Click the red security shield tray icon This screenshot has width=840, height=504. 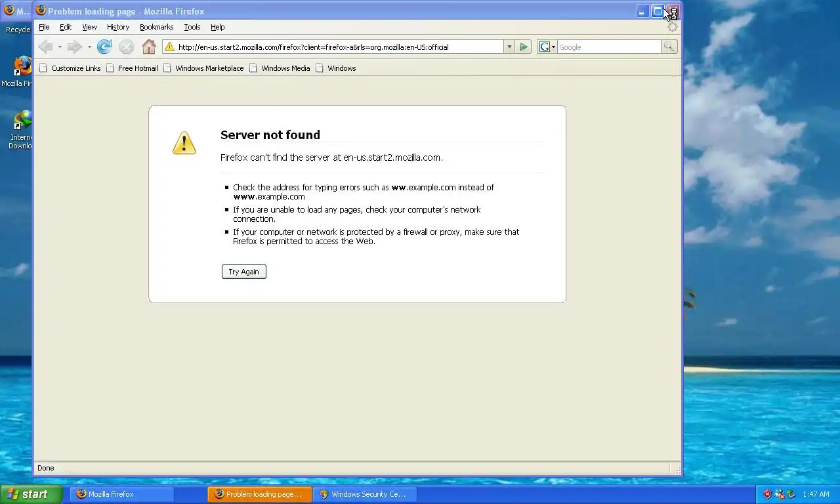(x=767, y=494)
